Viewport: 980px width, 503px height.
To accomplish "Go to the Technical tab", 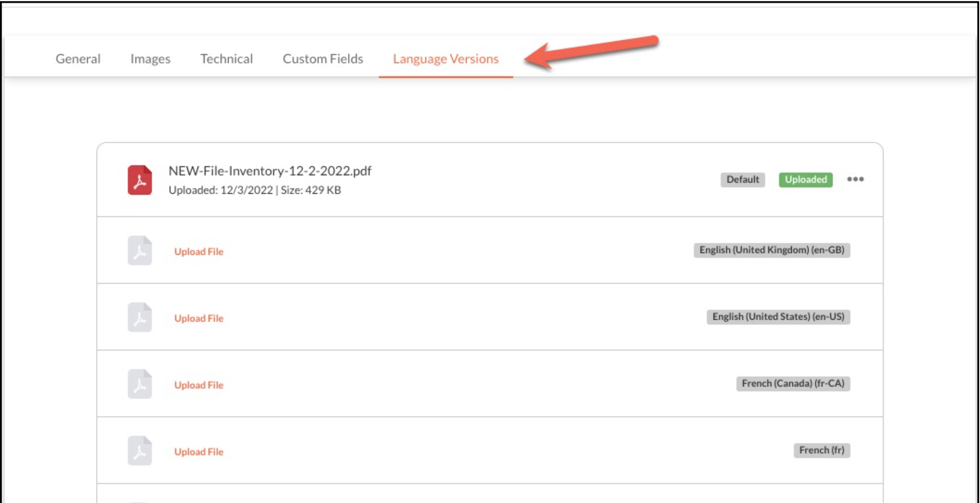I will (226, 59).
